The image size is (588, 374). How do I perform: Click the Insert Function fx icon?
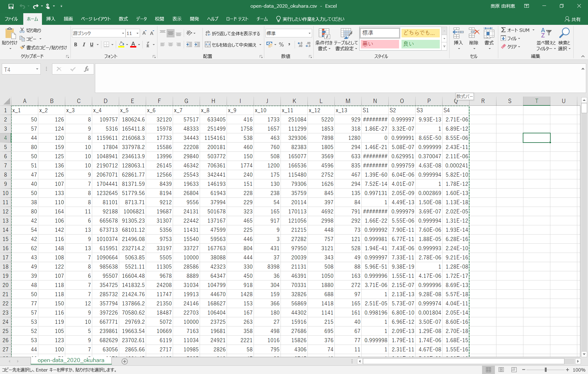86,69
